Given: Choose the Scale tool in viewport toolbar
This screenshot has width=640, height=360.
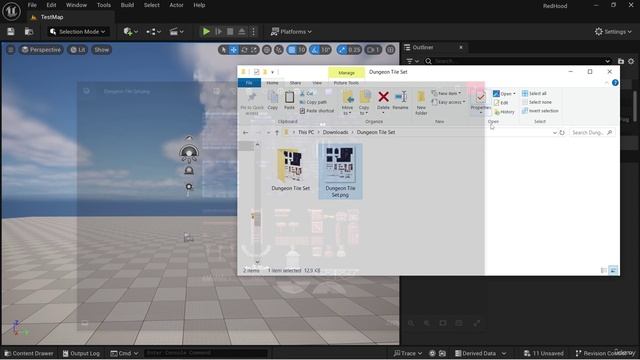Looking at the screenshot, I should click(254, 50).
